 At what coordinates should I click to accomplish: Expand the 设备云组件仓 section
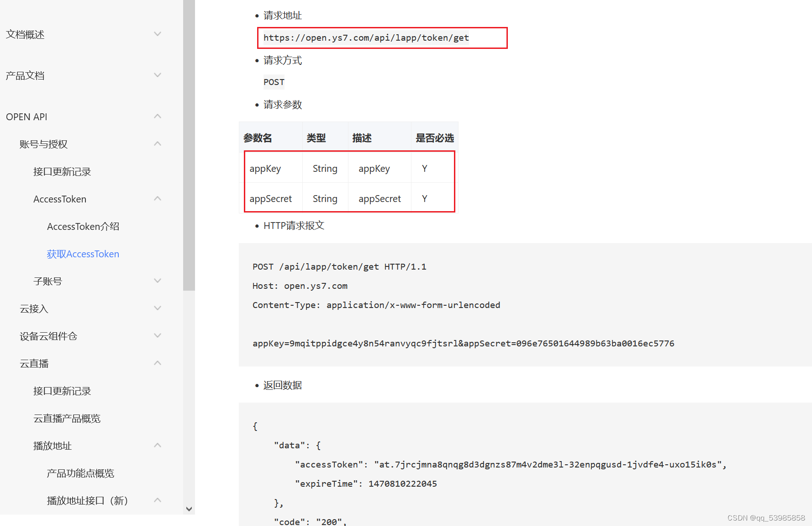tap(158, 335)
